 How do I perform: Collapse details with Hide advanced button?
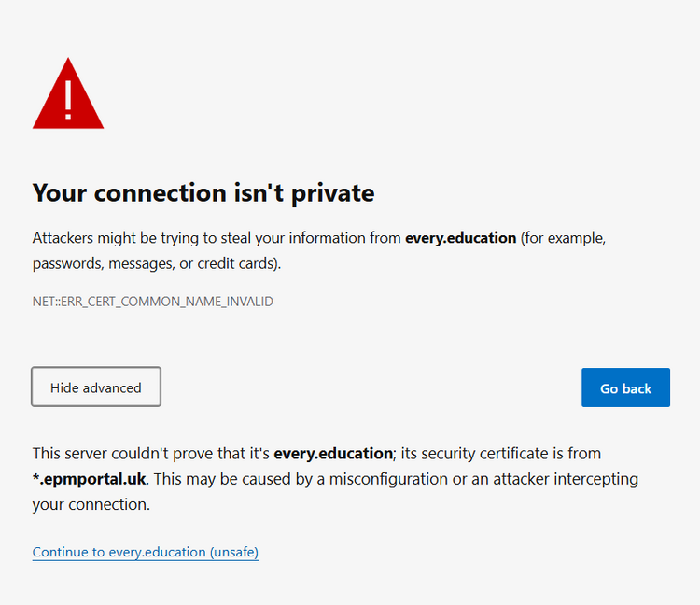tap(96, 387)
